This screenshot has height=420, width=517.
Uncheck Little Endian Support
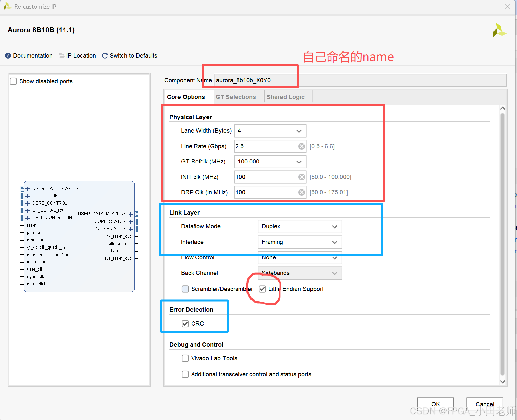tap(262, 289)
